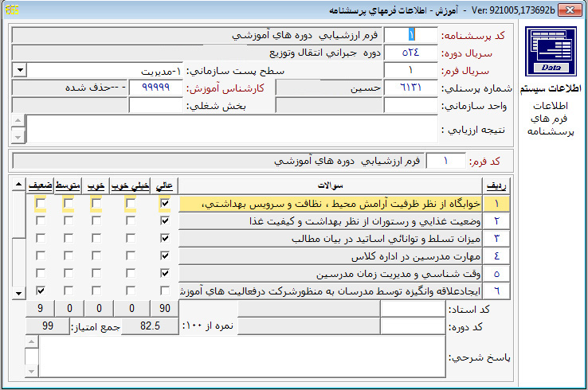Select question row ١ about خوابگاه

click(x=331, y=204)
